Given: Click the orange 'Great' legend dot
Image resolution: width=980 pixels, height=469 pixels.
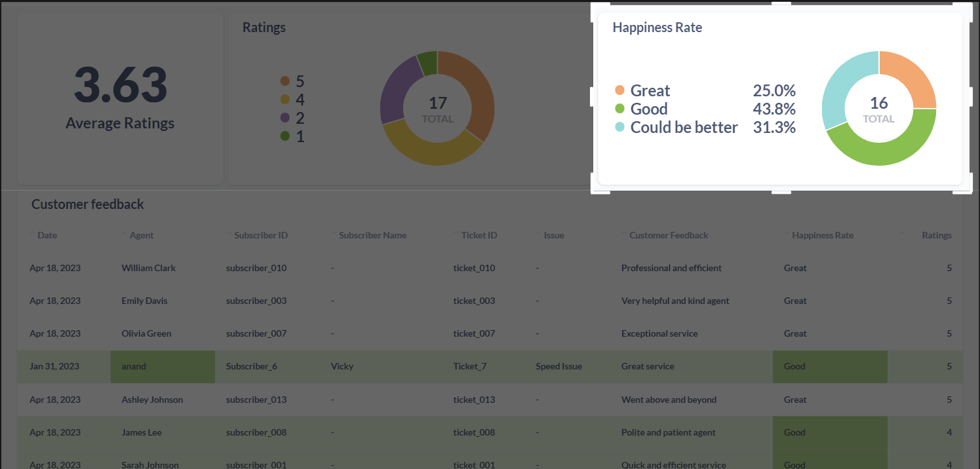Looking at the screenshot, I should click(x=619, y=90).
